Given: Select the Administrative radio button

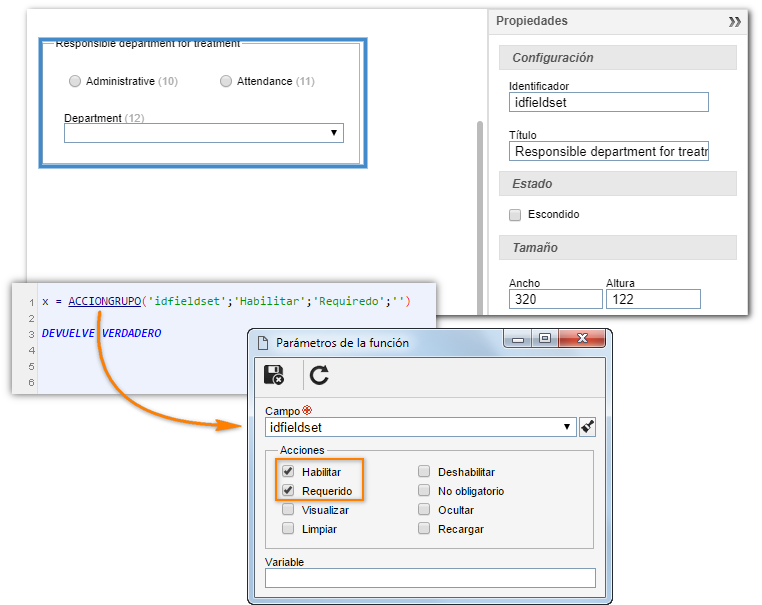Looking at the screenshot, I should 75,81.
